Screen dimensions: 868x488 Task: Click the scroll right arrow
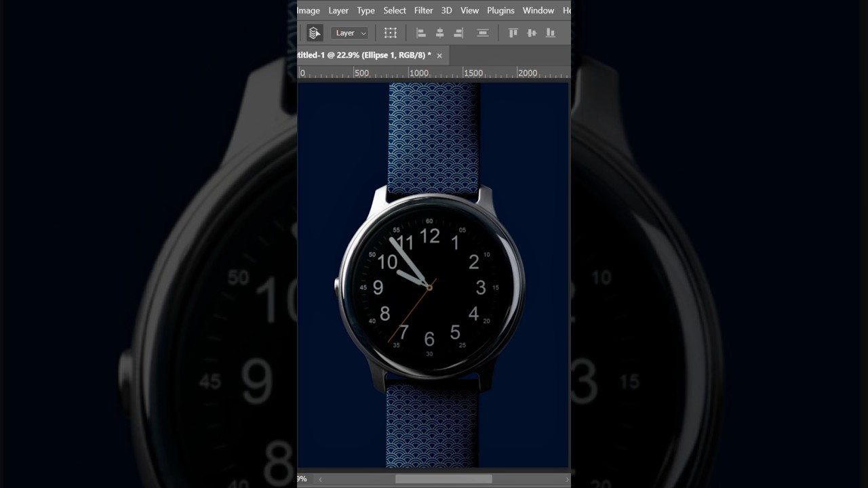click(x=567, y=479)
